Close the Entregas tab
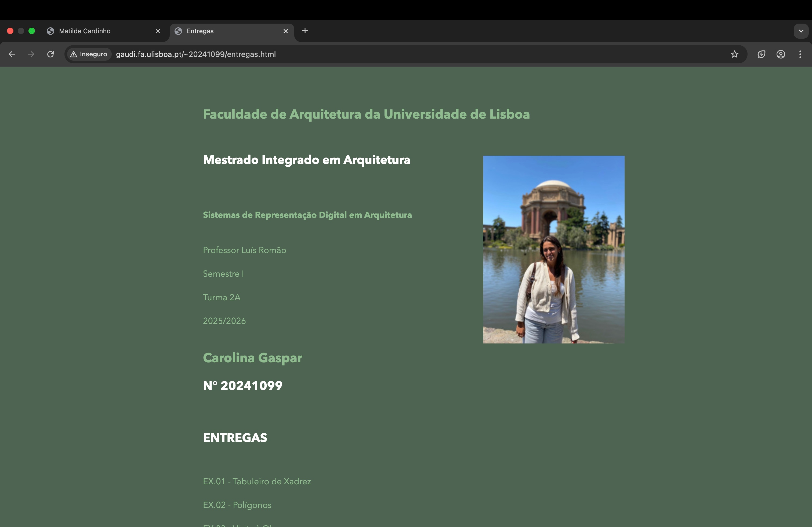The width and height of the screenshot is (812, 527). [x=285, y=31]
